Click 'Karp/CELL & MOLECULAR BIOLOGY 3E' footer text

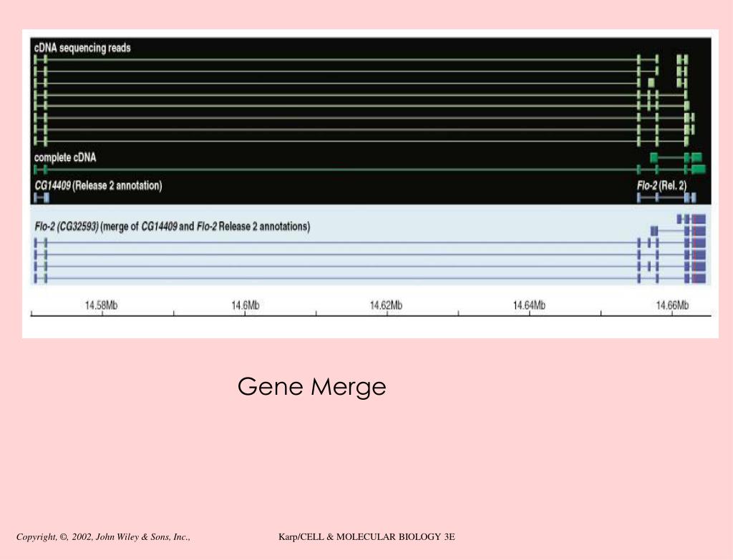[x=366, y=537]
